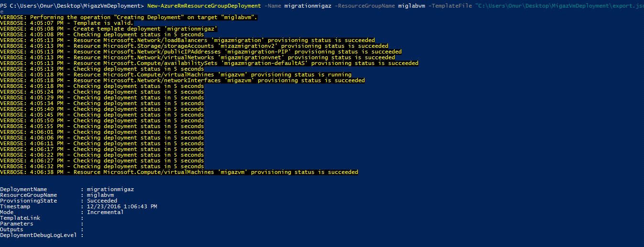
Task: Click the virtualMachines 'migazvm' running status line
Action: pyautogui.click(x=176, y=75)
